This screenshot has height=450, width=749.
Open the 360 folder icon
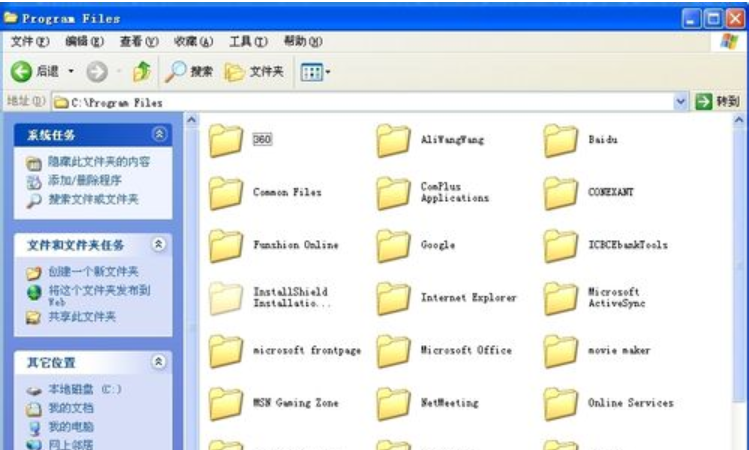(227, 140)
